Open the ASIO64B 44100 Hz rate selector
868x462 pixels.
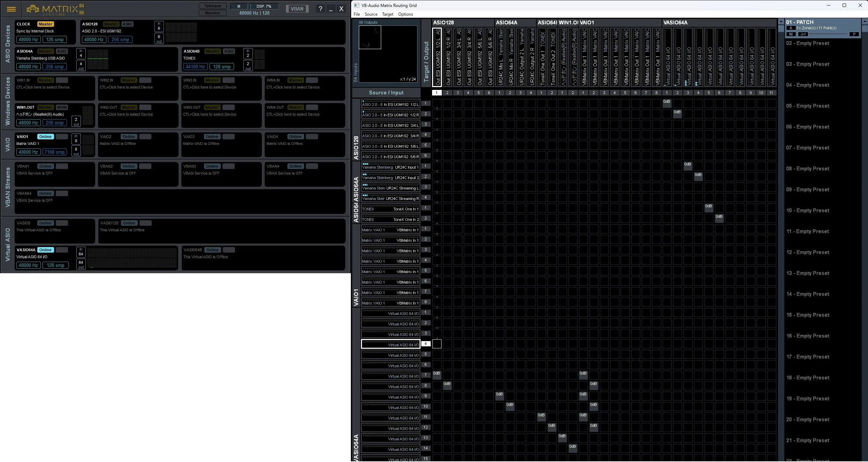point(195,67)
